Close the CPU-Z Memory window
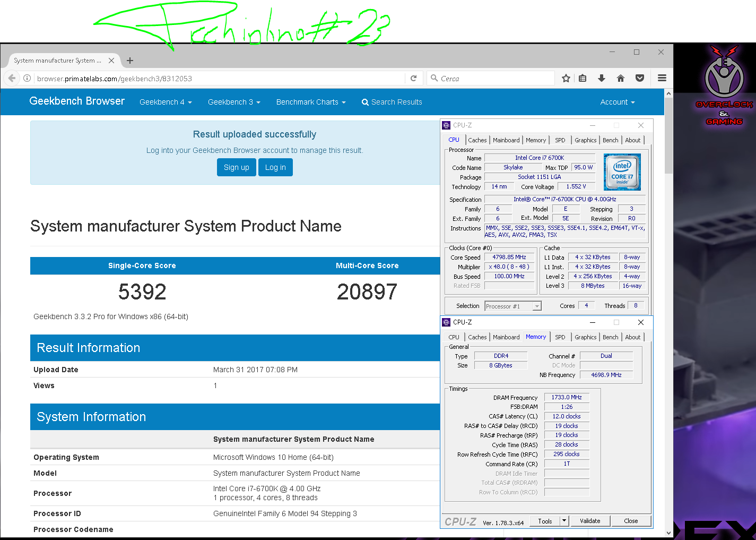The width and height of the screenshot is (756, 540). (x=641, y=322)
